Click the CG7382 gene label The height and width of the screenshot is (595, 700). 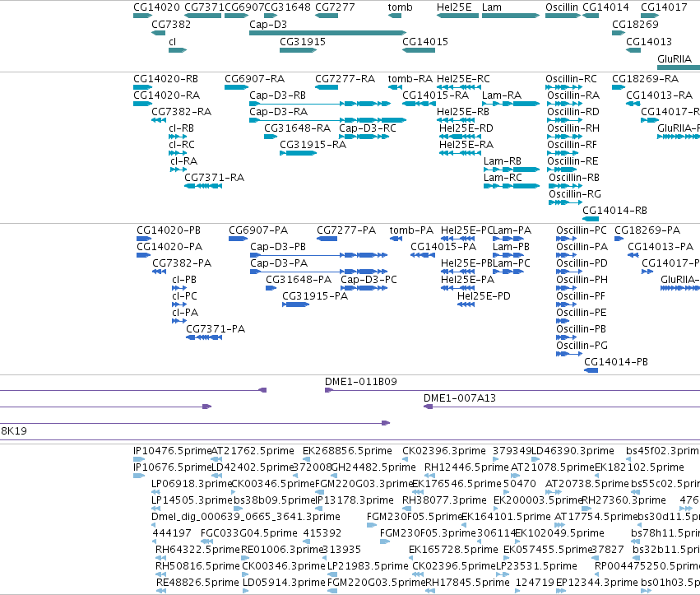[x=171, y=24]
